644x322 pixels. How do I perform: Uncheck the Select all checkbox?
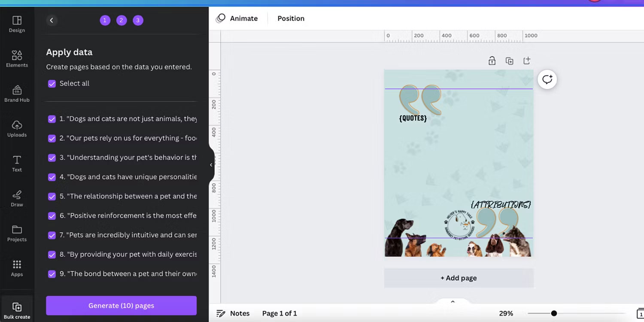coord(52,83)
